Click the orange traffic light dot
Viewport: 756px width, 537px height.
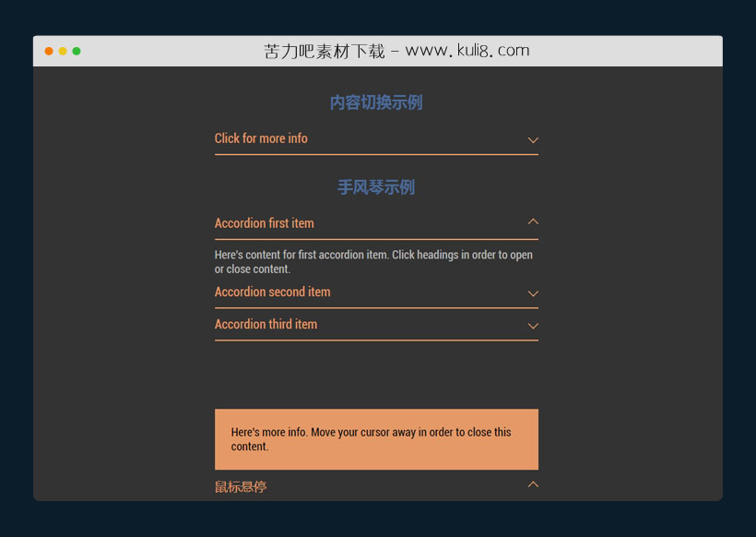click(x=62, y=51)
